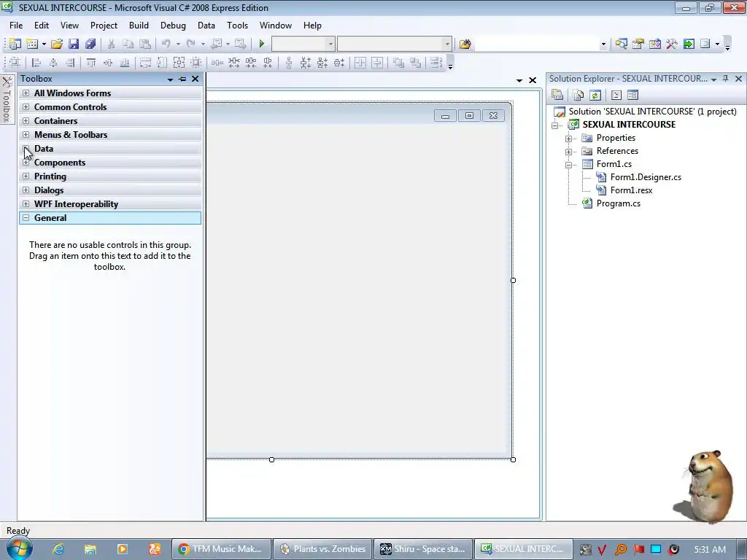Open the Object Browser toolbar icon

655,44
